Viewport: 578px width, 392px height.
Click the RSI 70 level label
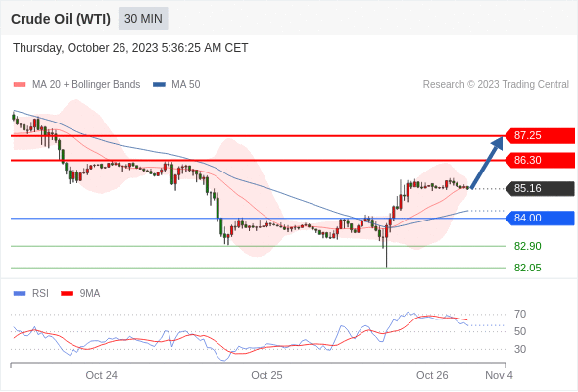(x=520, y=315)
